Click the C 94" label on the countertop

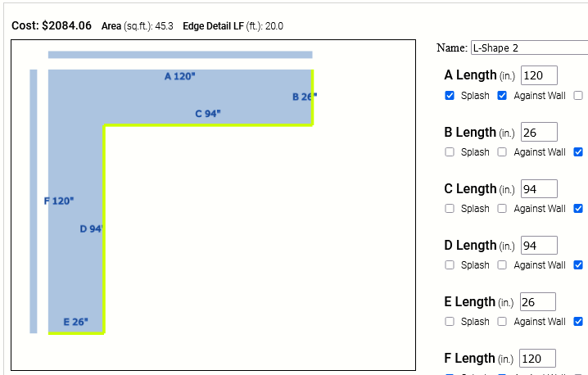(x=207, y=114)
